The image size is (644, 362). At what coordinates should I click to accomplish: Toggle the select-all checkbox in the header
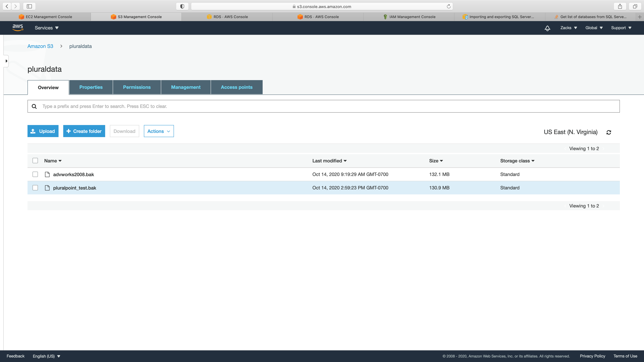(x=35, y=161)
